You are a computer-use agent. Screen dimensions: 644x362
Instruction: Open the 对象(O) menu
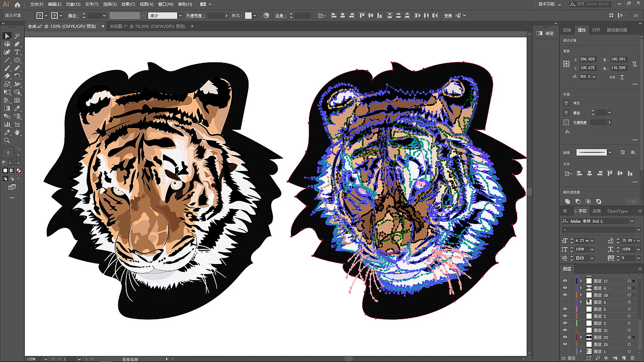click(73, 5)
